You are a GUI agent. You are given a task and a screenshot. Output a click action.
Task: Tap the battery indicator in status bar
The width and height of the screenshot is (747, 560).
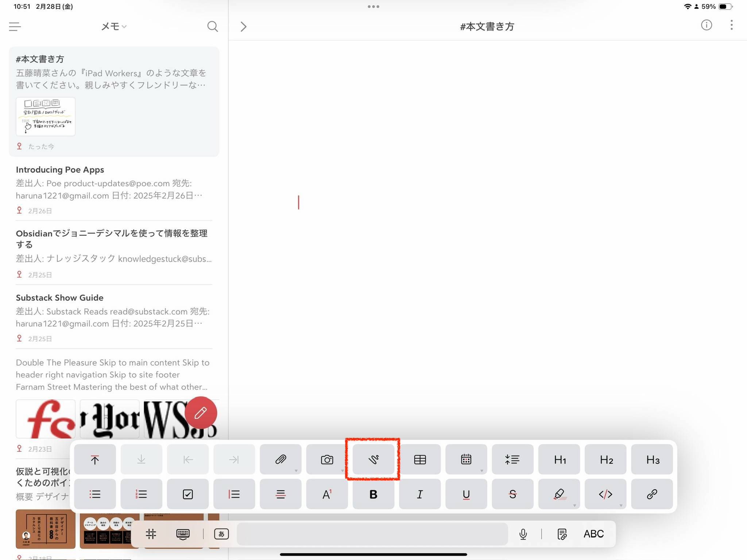725,7
